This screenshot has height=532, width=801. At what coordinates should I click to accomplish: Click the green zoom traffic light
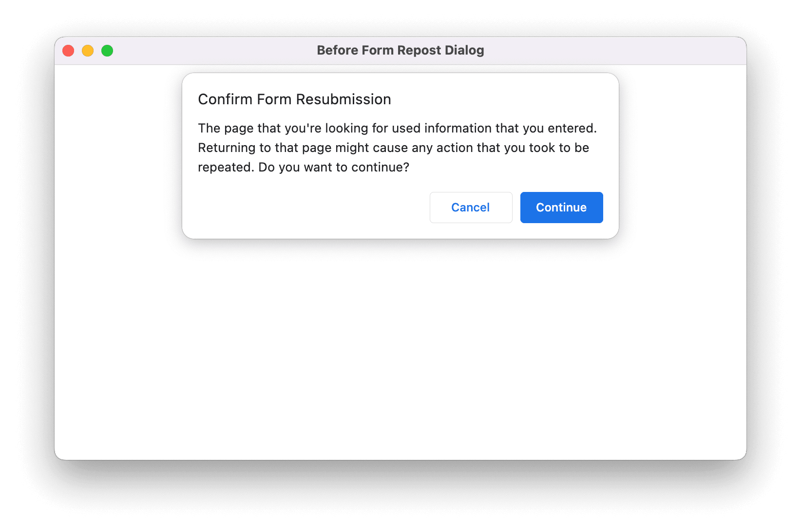tap(107, 50)
